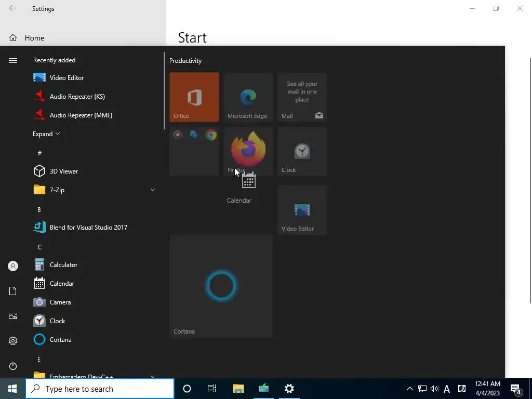Screen dimensions: 532x399
Task: Click the Power icon in Start menu
Action: 13,366
